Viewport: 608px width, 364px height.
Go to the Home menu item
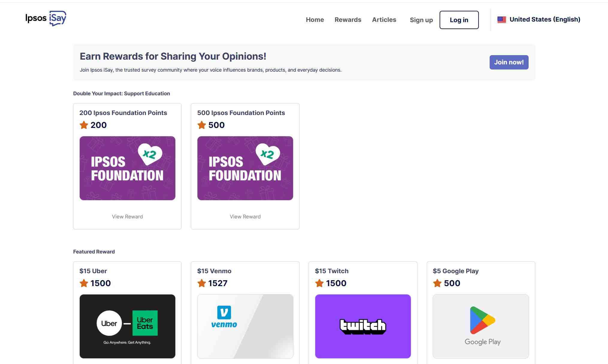315,20
